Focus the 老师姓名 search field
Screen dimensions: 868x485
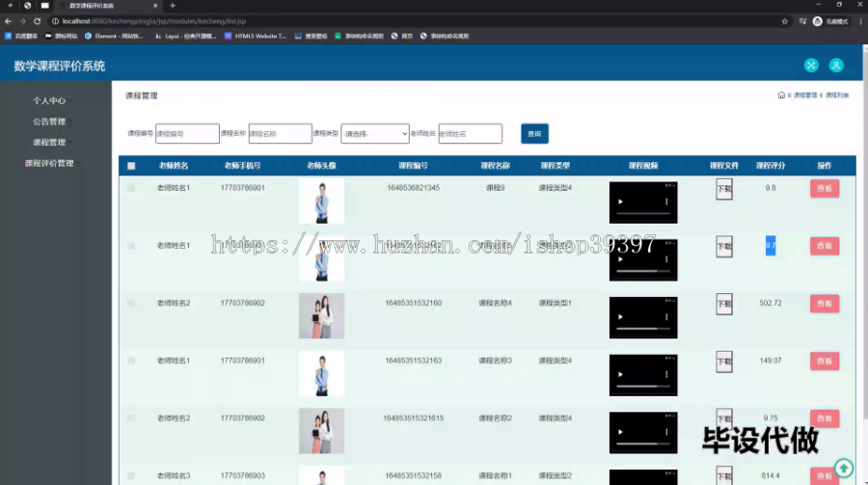point(470,133)
